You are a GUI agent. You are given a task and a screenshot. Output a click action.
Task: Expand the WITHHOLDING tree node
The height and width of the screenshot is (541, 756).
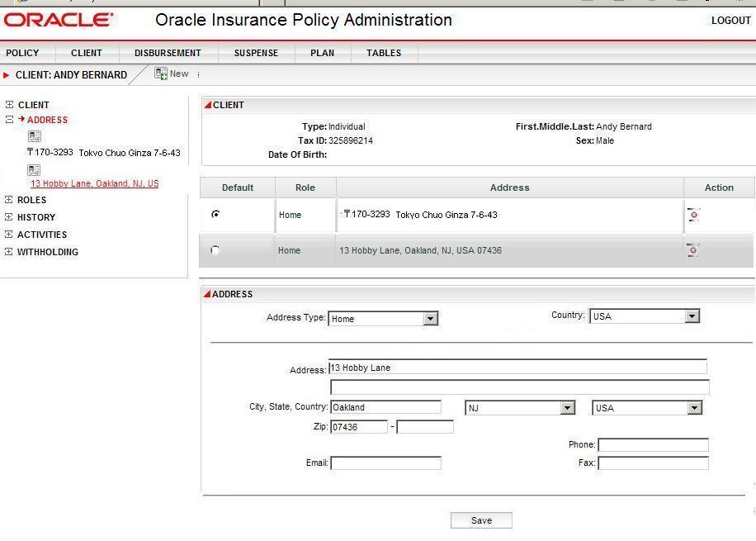(x=9, y=251)
